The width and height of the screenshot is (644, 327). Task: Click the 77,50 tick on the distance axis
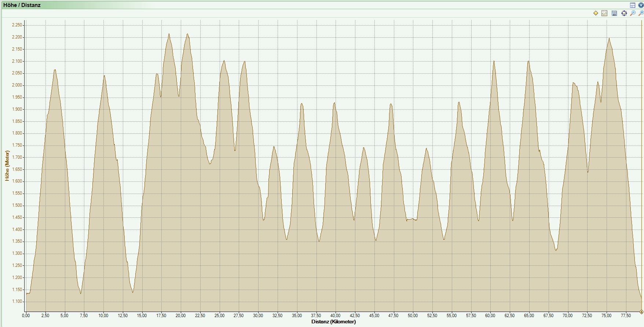[x=626, y=316]
